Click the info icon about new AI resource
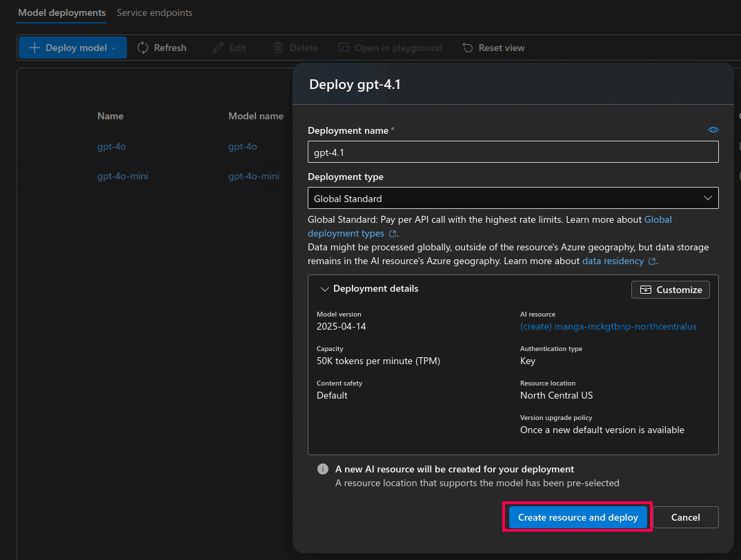This screenshot has width=741, height=560. (322, 469)
